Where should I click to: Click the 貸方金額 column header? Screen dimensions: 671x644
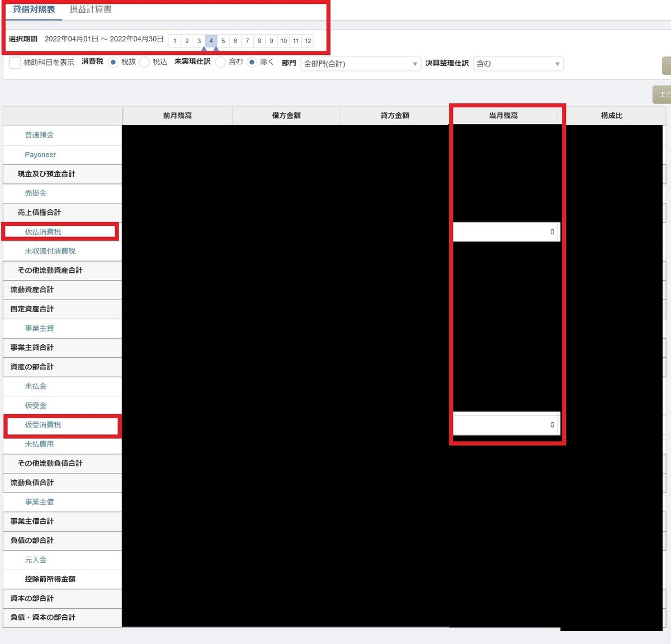point(395,116)
